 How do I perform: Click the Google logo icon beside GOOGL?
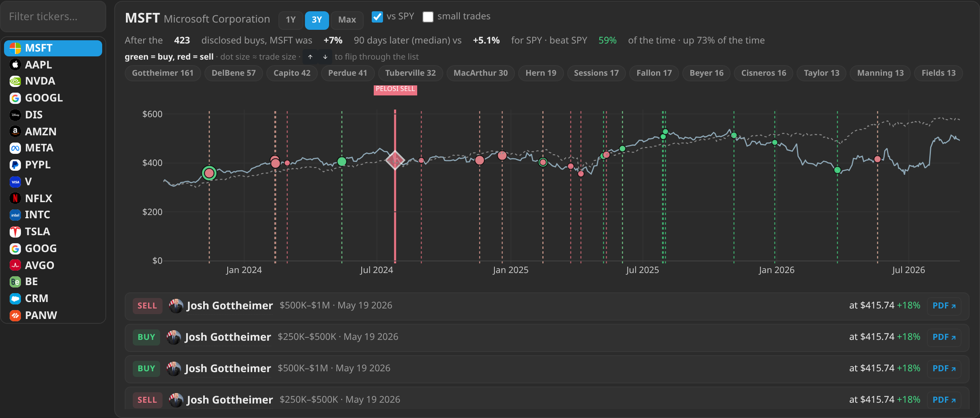(x=15, y=98)
